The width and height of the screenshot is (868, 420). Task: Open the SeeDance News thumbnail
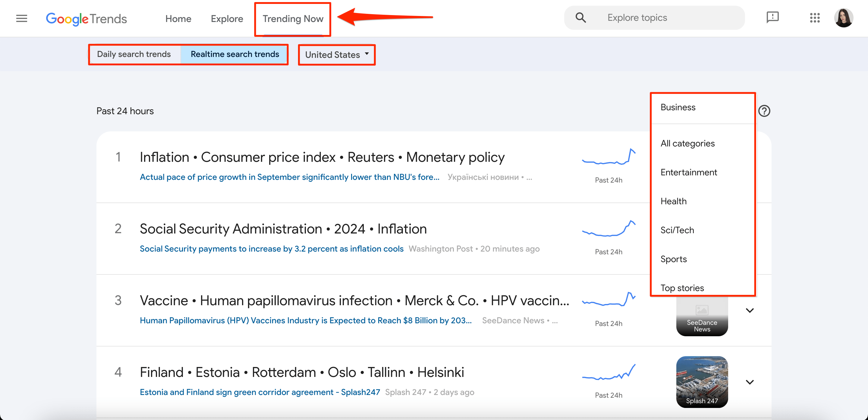click(702, 316)
